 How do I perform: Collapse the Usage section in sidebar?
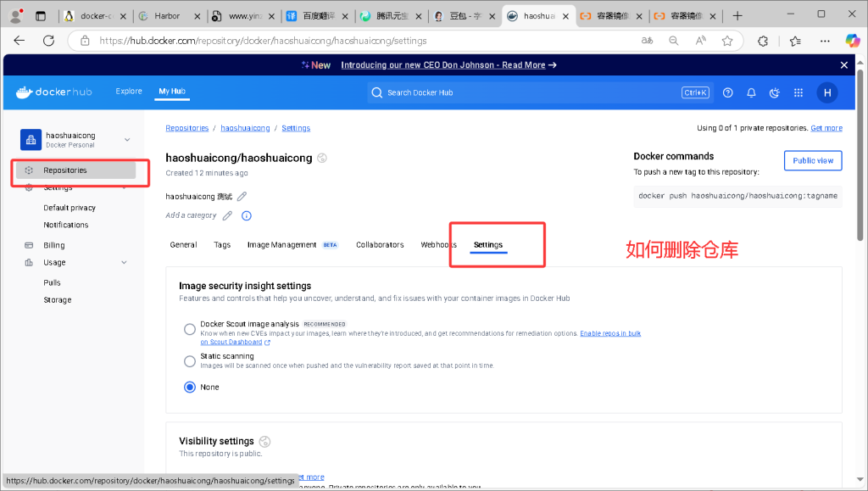(x=125, y=263)
